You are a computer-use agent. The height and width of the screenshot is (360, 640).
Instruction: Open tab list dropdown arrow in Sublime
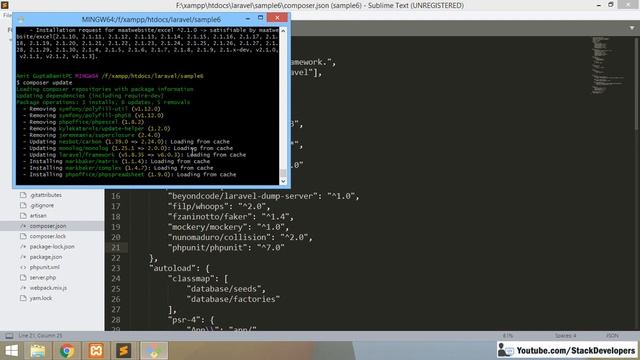pyautogui.click(x=632, y=28)
